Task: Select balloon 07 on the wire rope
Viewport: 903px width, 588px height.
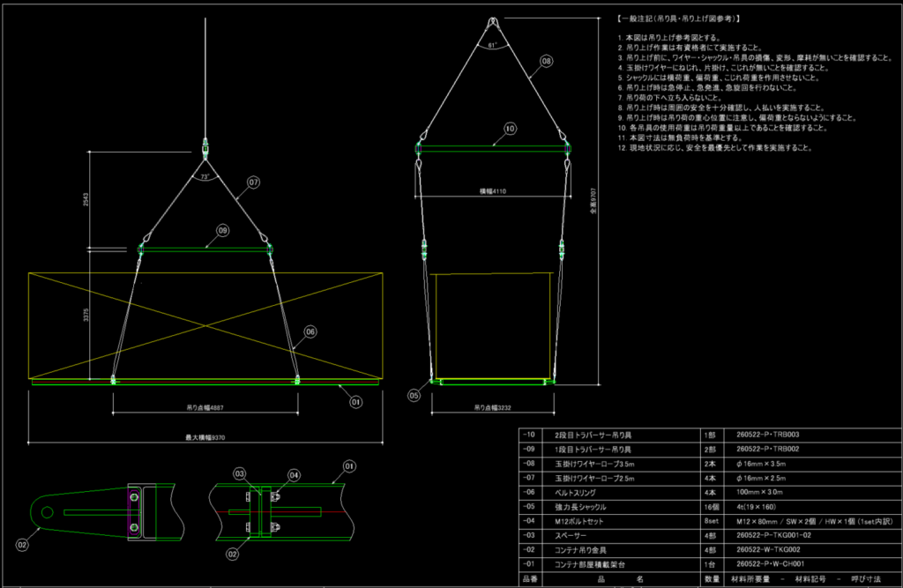Action: (253, 182)
